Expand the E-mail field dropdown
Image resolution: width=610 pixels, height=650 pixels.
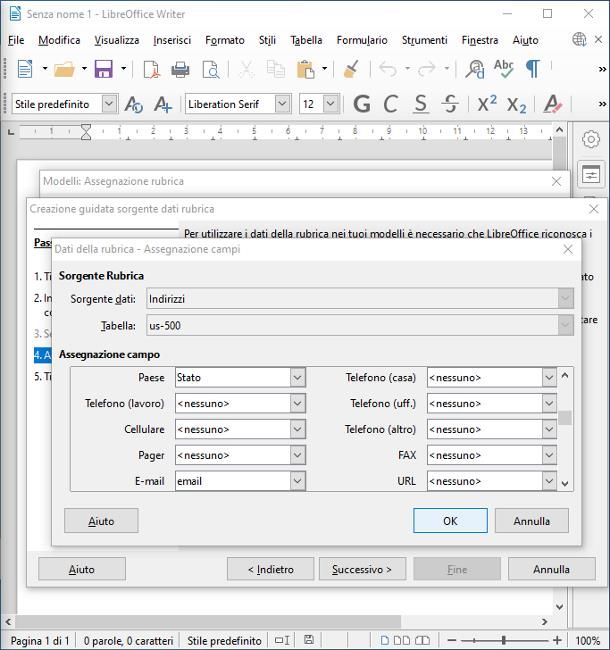tap(298, 481)
